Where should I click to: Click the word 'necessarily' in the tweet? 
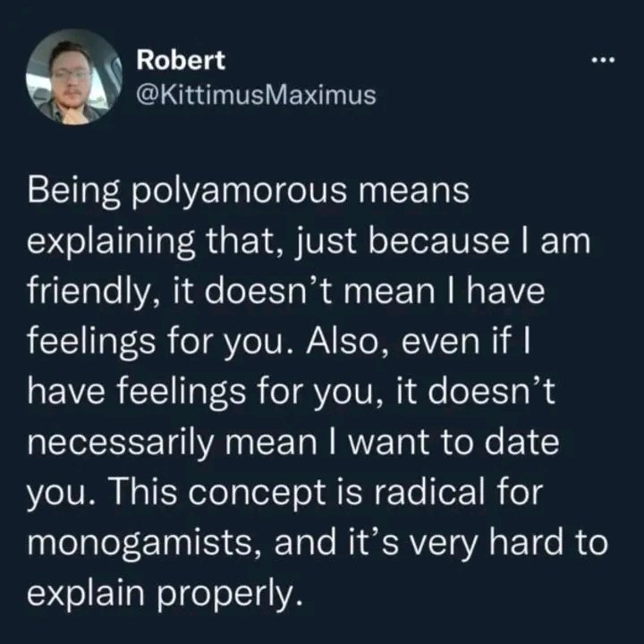pyautogui.click(x=121, y=443)
